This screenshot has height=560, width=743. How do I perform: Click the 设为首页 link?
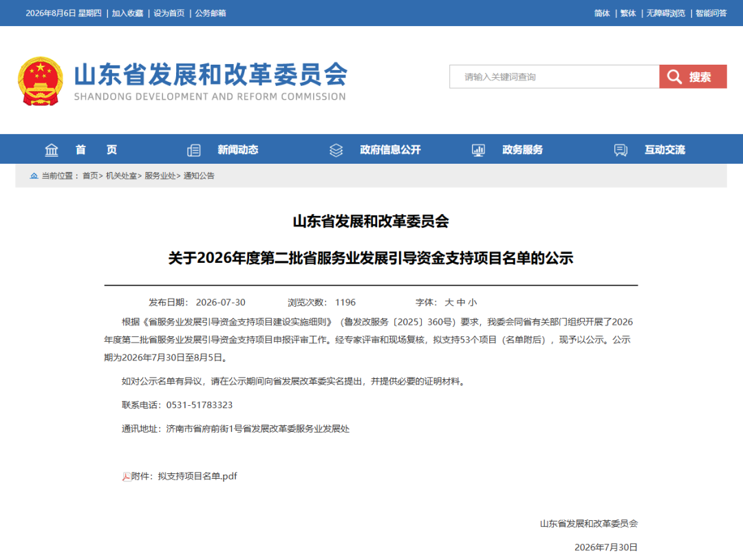click(169, 13)
